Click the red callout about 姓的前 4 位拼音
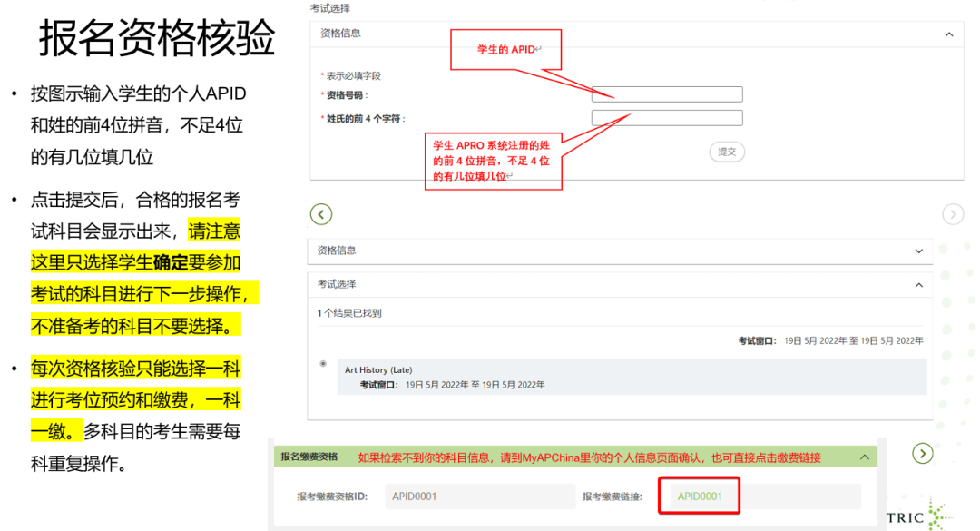980x531 pixels. pos(493,161)
